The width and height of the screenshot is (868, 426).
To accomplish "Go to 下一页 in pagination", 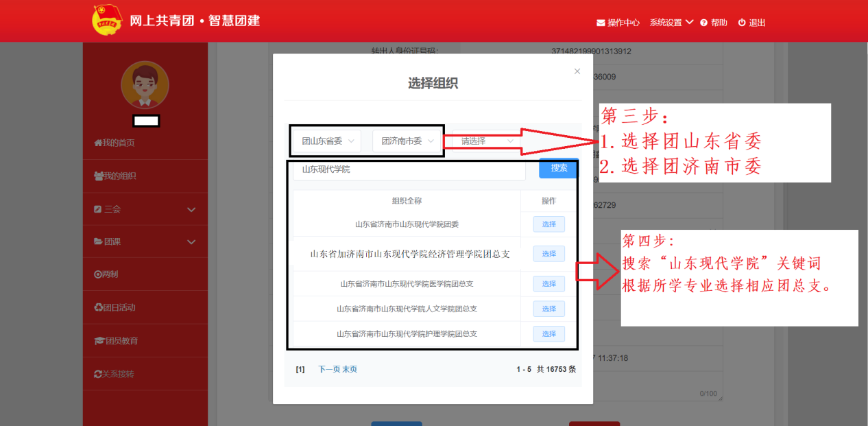I will coord(329,369).
